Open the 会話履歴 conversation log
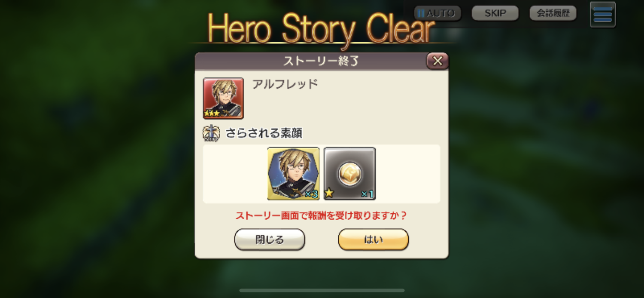644x298 pixels. [553, 13]
